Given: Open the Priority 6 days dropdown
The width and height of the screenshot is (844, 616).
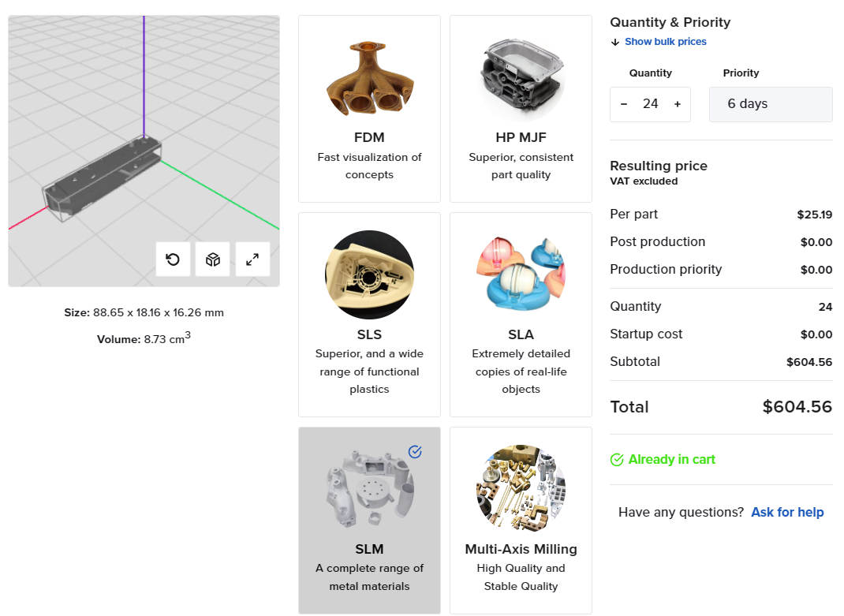Looking at the screenshot, I should [770, 104].
